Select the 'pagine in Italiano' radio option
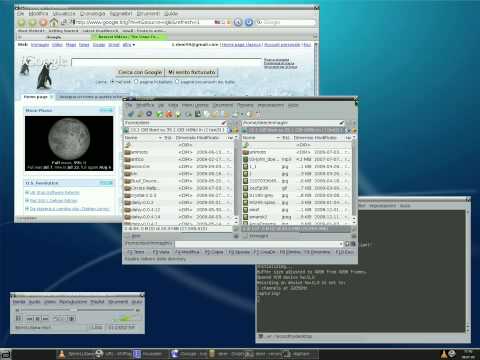 click(136, 82)
